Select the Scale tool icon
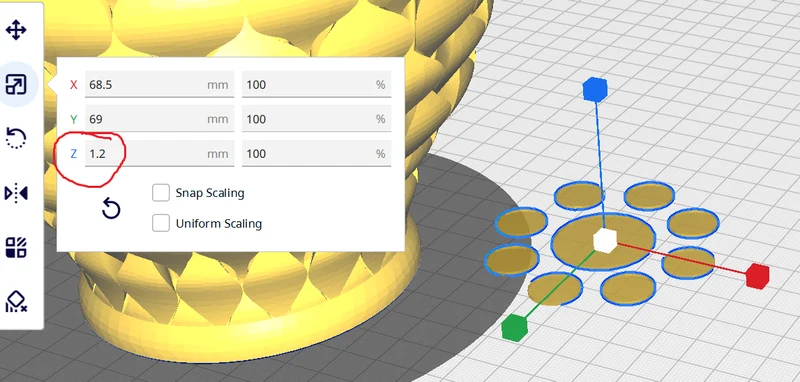The image size is (800, 382). tap(16, 84)
